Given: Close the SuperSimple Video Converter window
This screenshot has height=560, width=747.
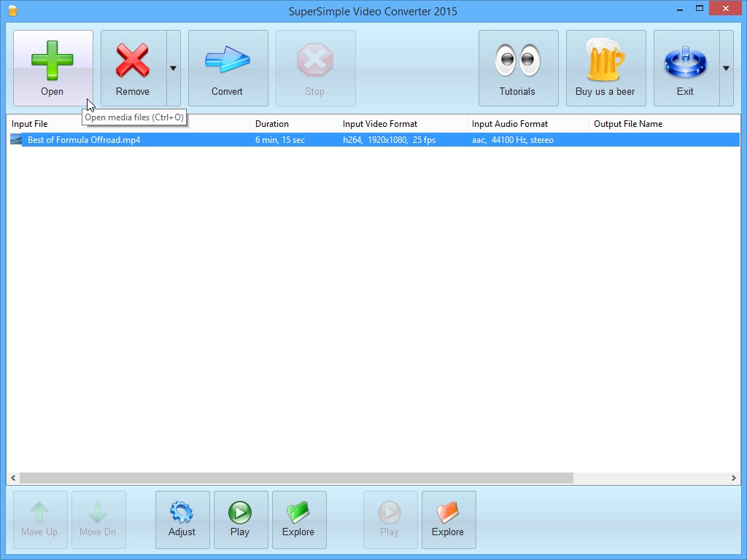Looking at the screenshot, I should (x=726, y=9).
